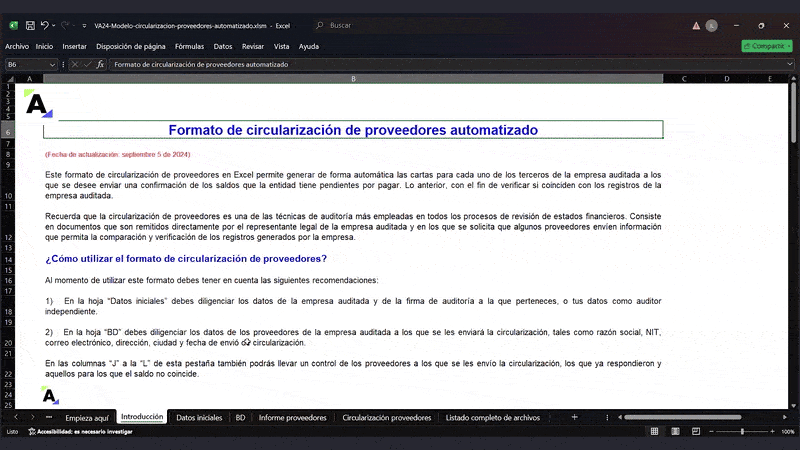Click the Save icon in title bar

[31, 25]
